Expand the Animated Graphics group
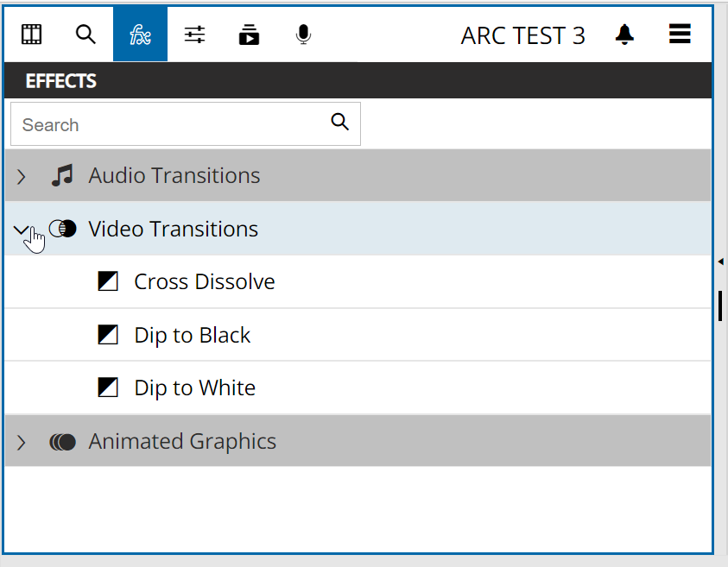The image size is (728, 567). (22, 442)
